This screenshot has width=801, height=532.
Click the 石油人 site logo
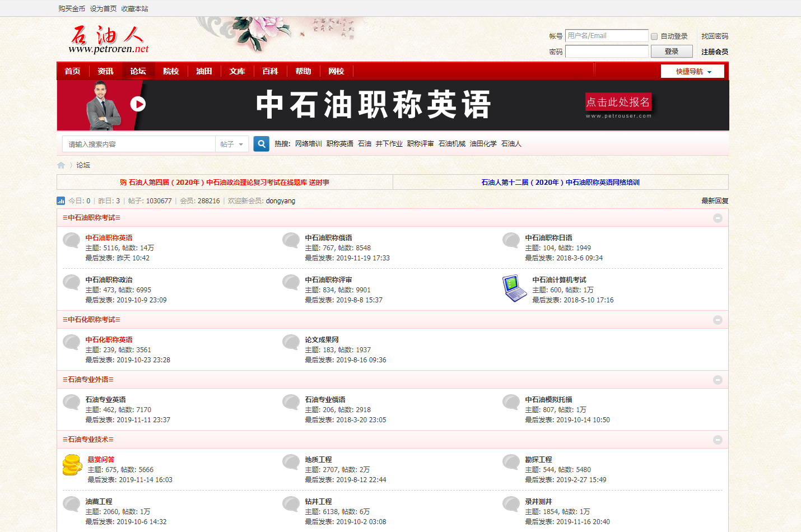[108, 39]
